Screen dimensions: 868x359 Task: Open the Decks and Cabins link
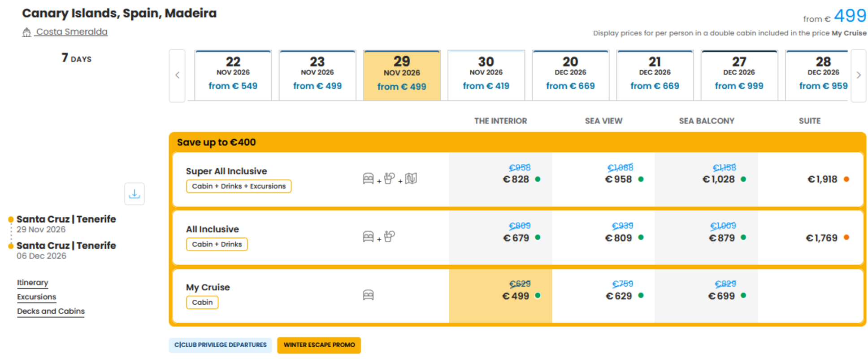51,311
